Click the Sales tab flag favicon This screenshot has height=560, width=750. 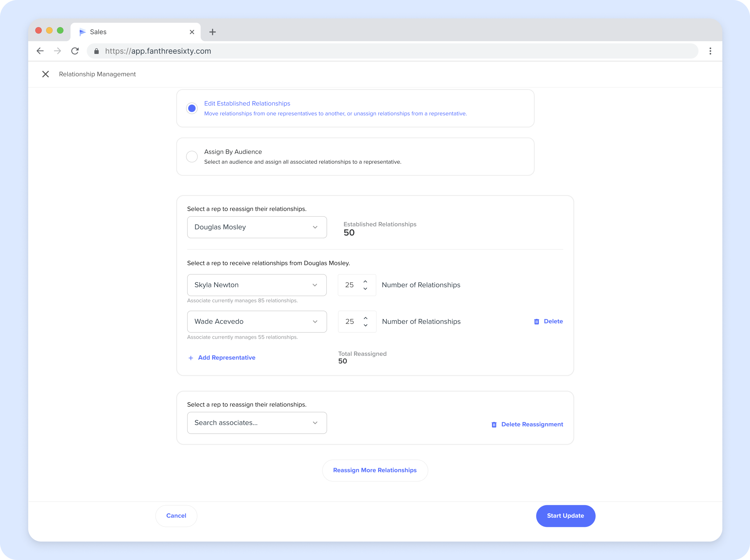point(82,32)
